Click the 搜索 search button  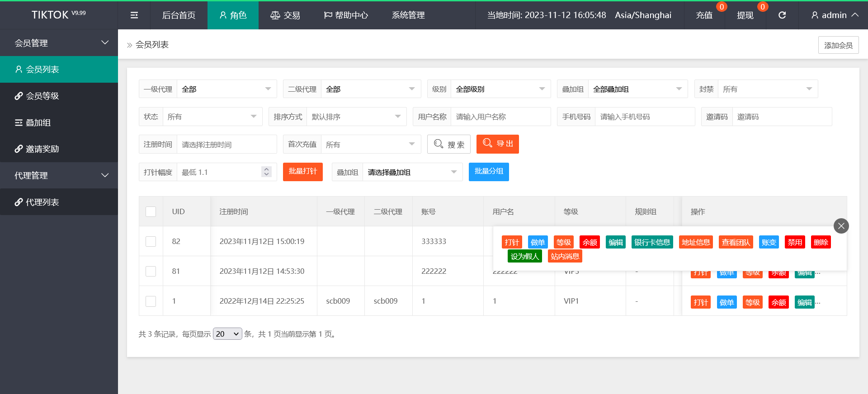point(449,144)
